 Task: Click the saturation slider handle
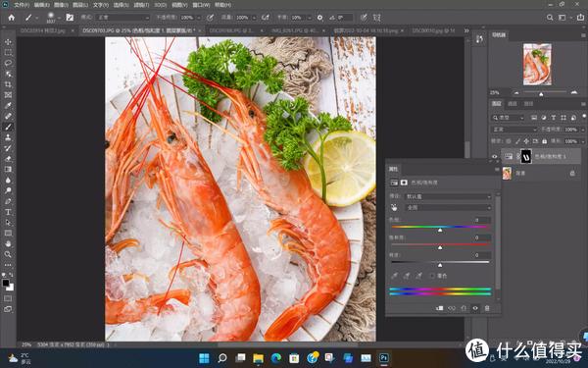pyautogui.click(x=440, y=247)
